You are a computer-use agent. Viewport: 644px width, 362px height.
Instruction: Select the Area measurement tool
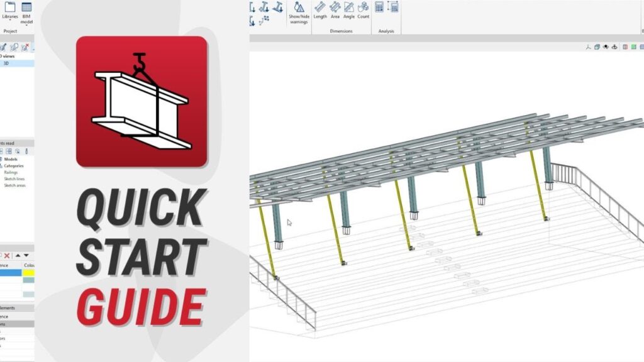335,10
